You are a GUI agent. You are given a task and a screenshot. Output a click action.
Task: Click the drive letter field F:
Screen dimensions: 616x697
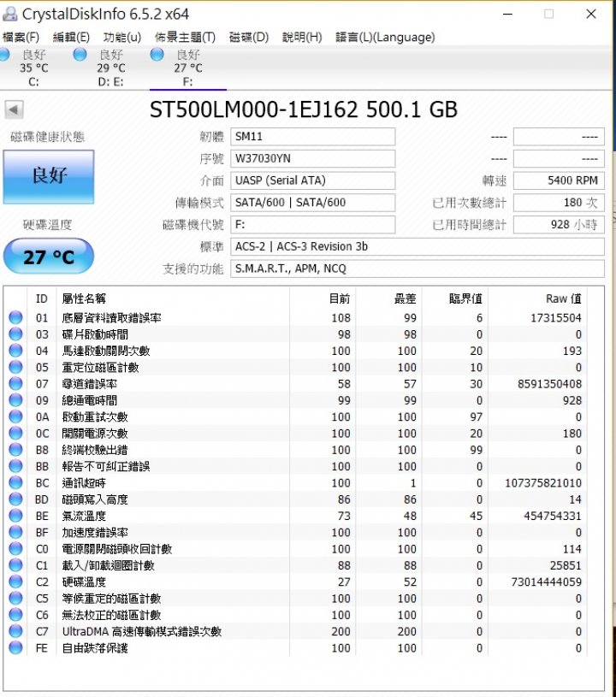pos(312,224)
